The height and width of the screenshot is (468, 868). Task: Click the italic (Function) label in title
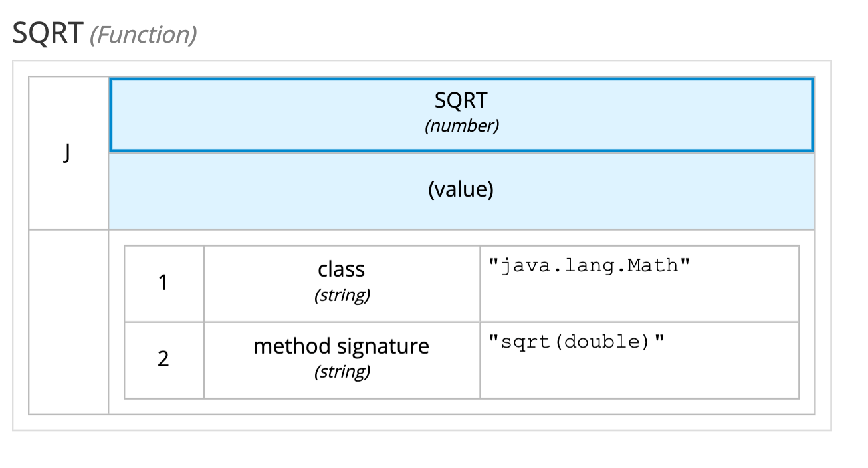click(144, 35)
